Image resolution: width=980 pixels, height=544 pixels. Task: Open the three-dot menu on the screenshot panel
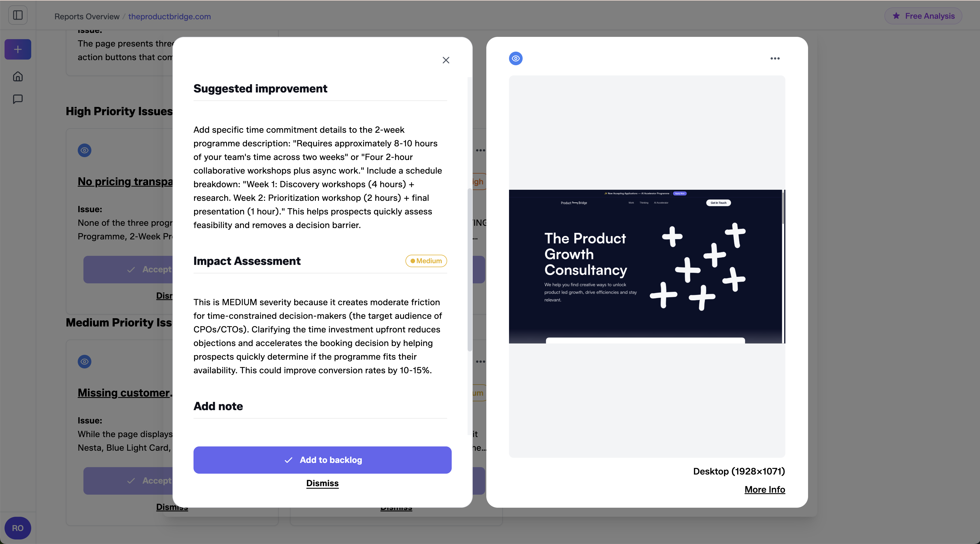click(x=775, y=59)
